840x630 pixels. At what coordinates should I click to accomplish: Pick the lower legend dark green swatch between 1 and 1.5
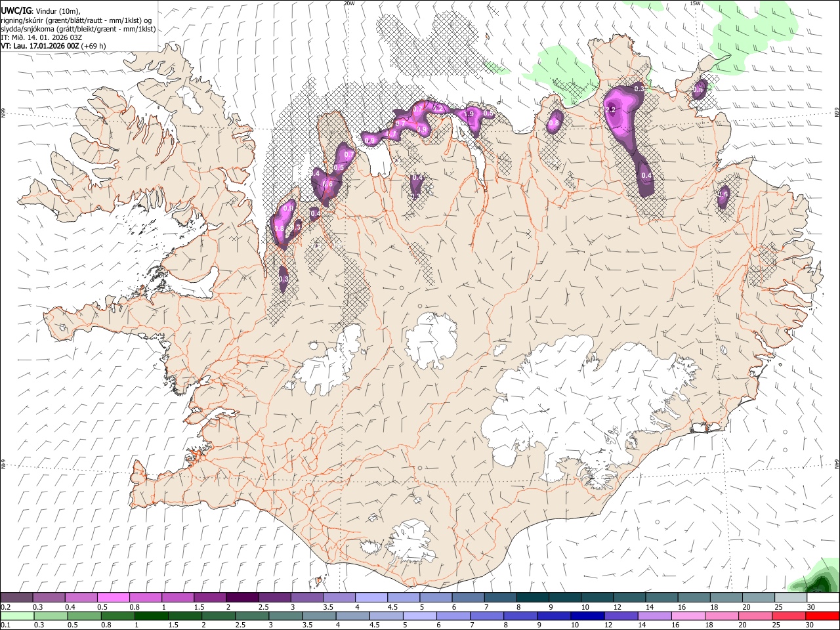pyautogui.click(x=151, y=616)
